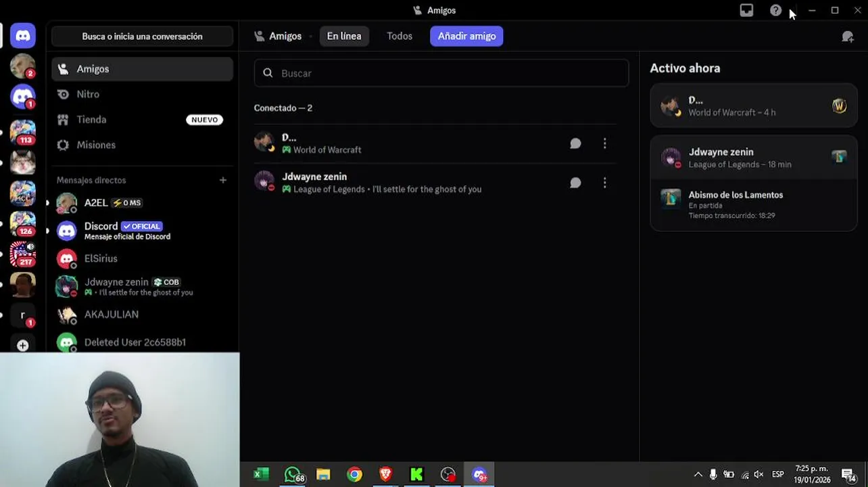Screen dimensions: 868x487
Task: Open Nitro in the sidebar
Action: pos(142,94)
